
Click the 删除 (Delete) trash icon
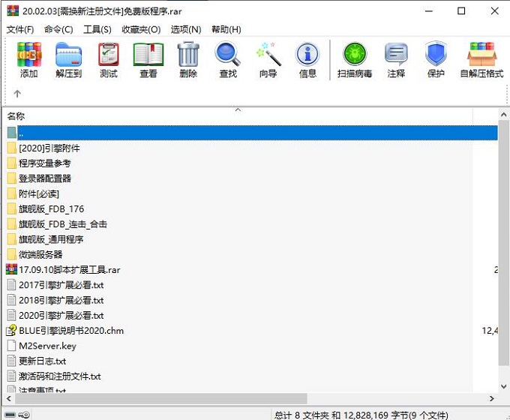point(188,54)
